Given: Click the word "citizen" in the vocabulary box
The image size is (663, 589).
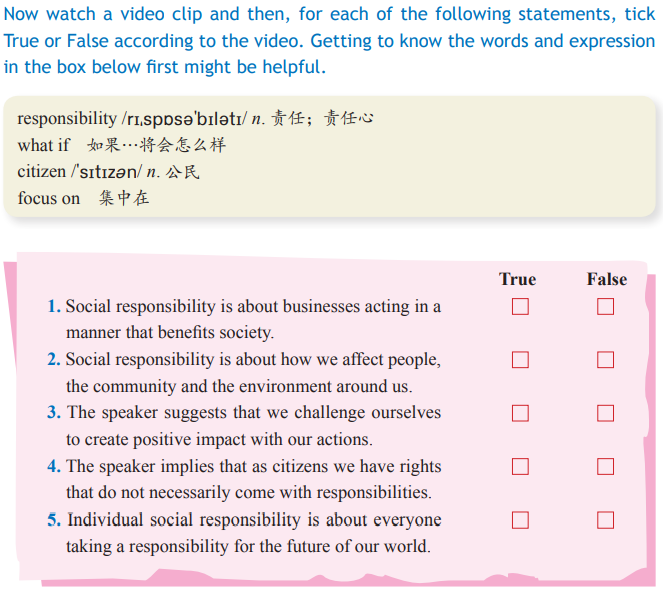Looking at the screenshot, I should pos(40,171).
